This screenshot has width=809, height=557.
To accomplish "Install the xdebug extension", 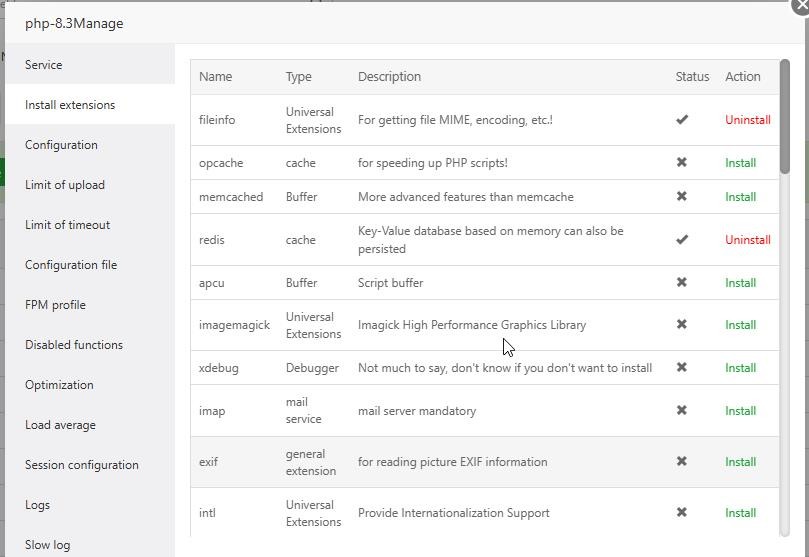I will [x=740, y=368].
